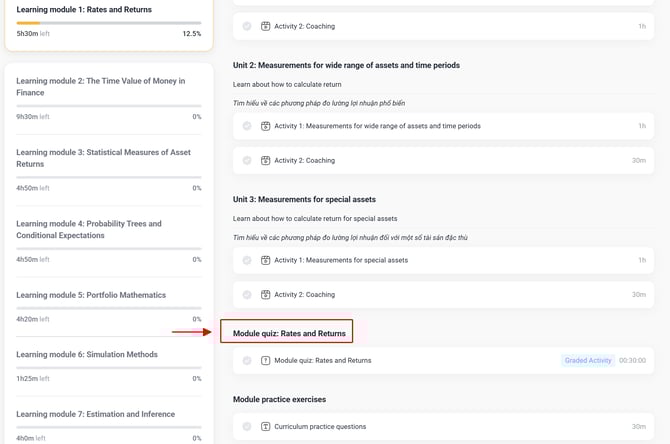Open Learning module 2: Time Value of Money
Viewport: 670px width, 444px height.
(x=100, y=87)
